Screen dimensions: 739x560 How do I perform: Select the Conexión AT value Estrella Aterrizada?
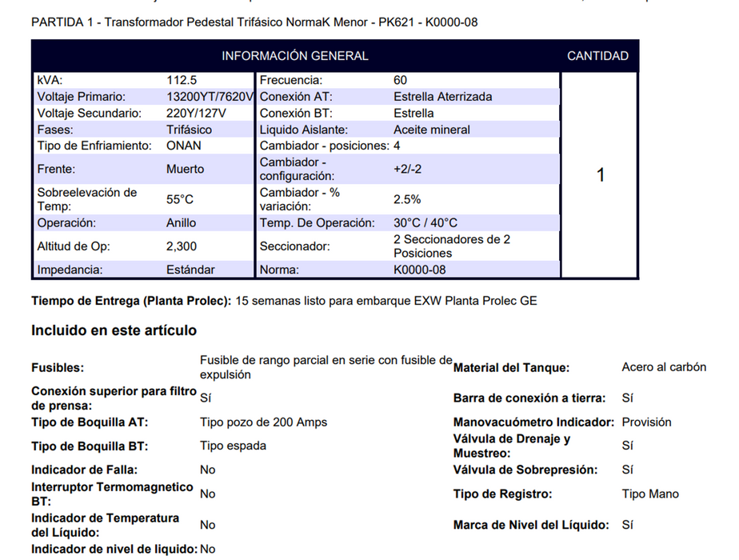click(x=443, y=97)
